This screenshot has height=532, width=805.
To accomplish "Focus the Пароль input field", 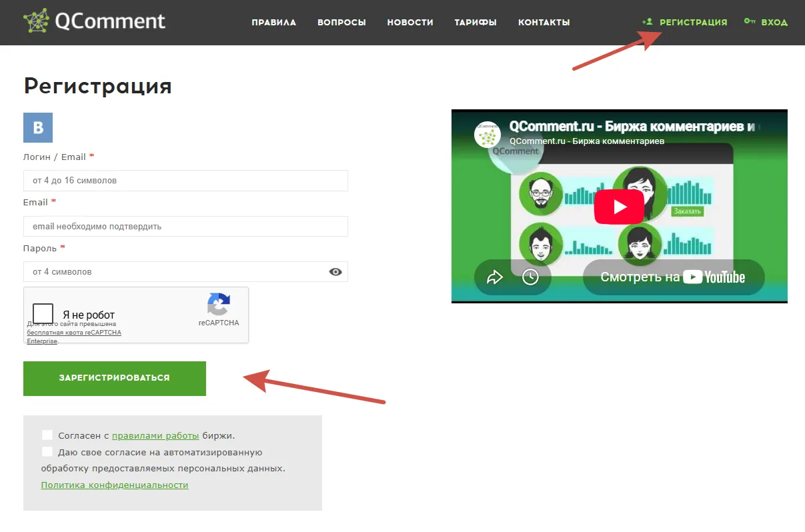I will [185, 272].
